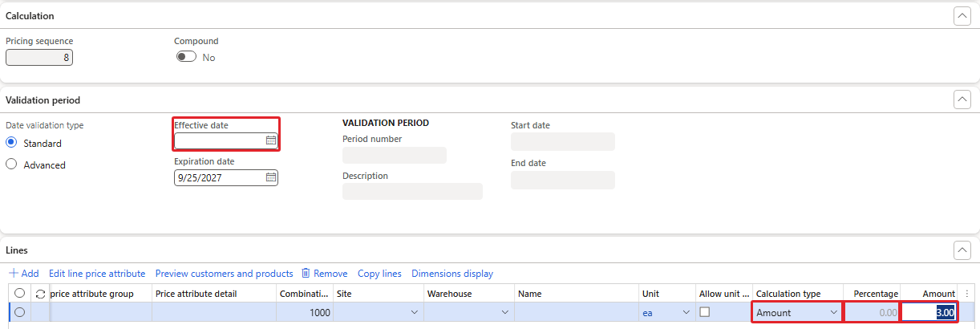Screen dimensions: 980x329
Task: Click the Amount cell showing 3.00
Action: click(929, 313)
